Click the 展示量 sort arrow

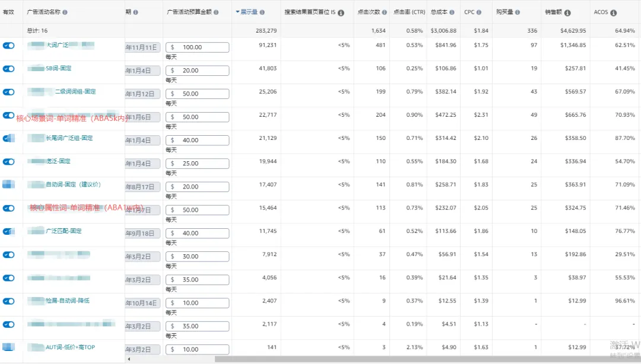[x=236, y=11]
